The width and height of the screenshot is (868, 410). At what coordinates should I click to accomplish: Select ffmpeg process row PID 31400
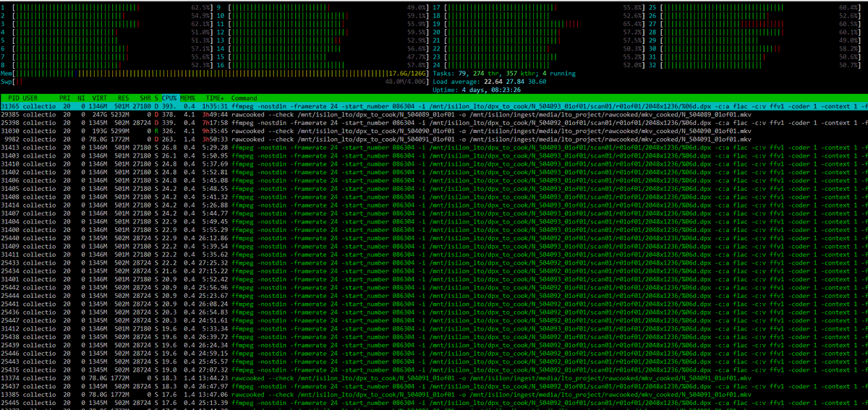tap(434, 230)
